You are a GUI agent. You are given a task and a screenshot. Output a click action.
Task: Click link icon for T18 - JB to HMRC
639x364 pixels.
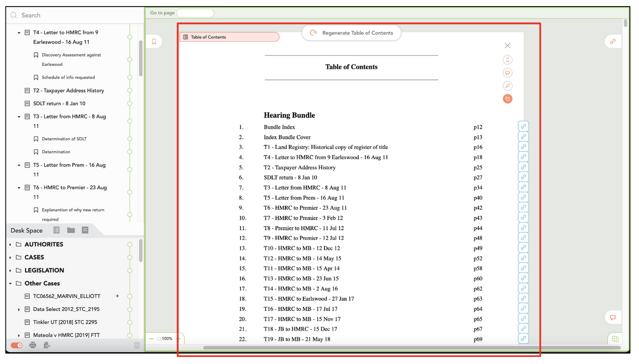click(x=523, y=329)
